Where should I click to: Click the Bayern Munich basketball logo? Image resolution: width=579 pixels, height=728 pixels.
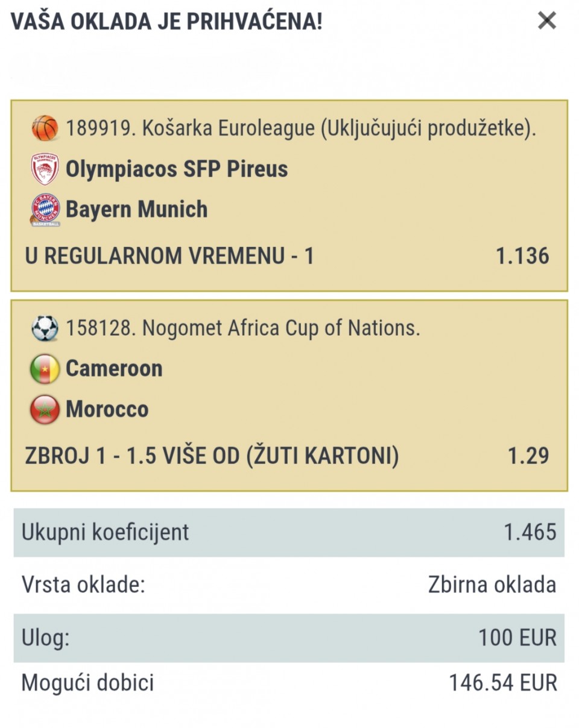(x=45, y=211)
